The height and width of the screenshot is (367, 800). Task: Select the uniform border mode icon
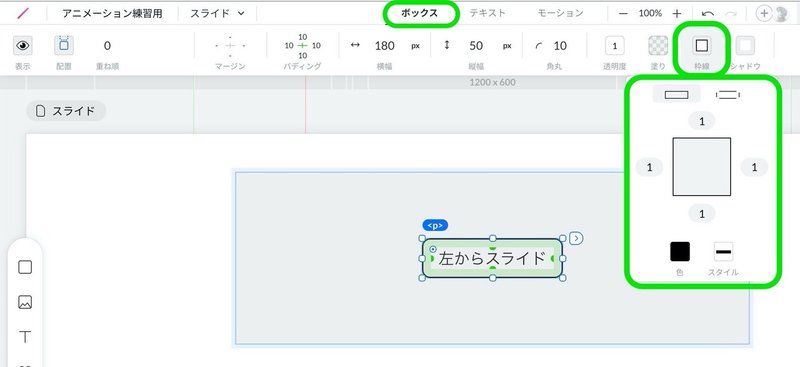(x=677, y=94)
